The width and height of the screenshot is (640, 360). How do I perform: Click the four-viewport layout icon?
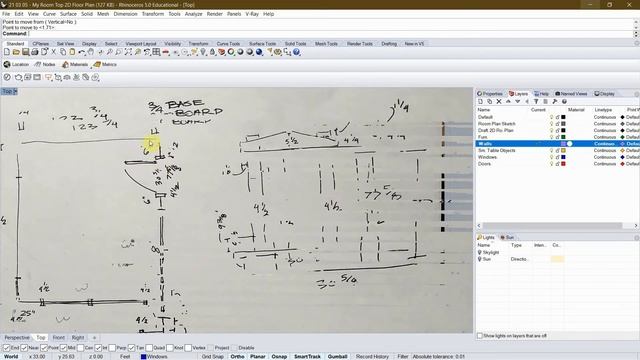[x=156, y=52]
